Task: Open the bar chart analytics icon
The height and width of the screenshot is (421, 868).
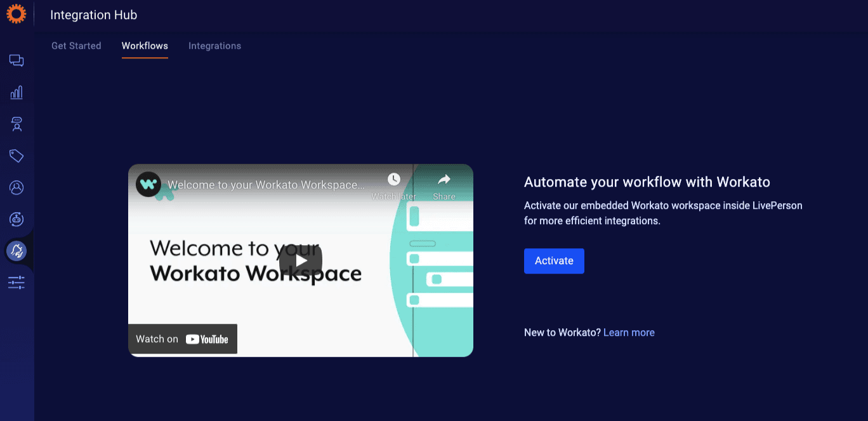Action: tap(16, 93)
